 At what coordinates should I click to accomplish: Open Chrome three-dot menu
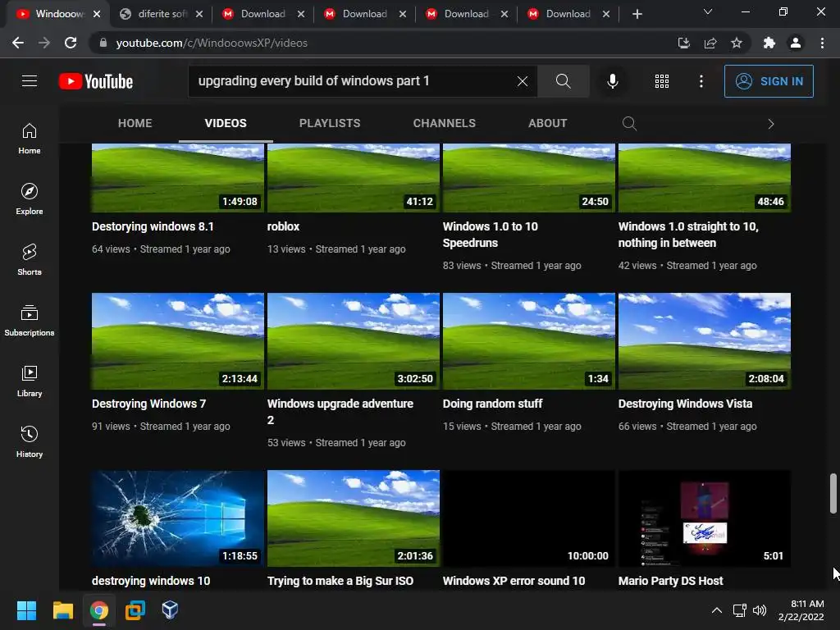point(822,43)
